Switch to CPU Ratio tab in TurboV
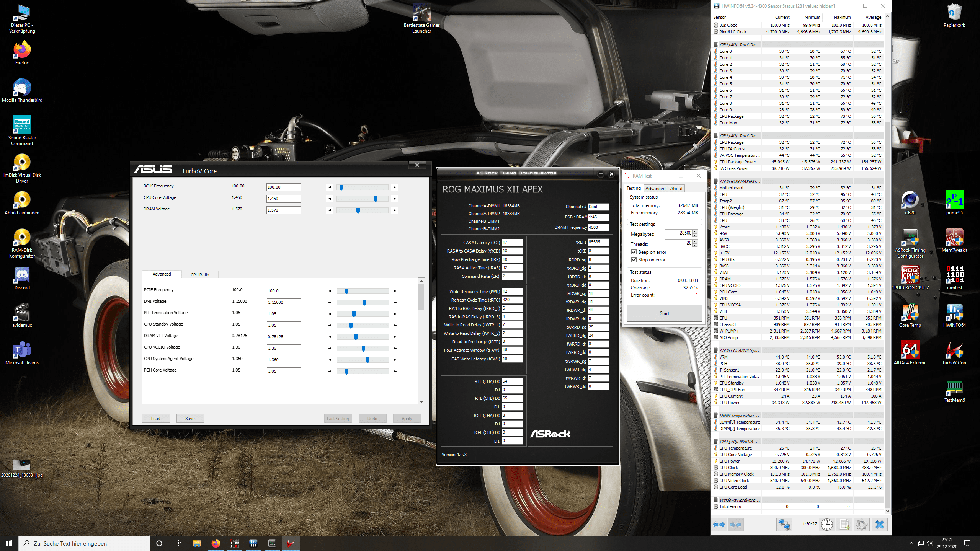 coord(200,275)
